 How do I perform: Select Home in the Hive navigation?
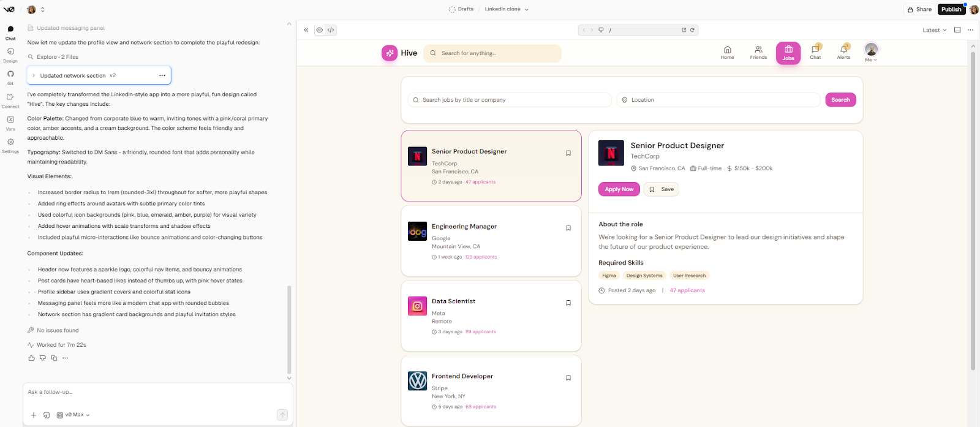coord(727,52)
